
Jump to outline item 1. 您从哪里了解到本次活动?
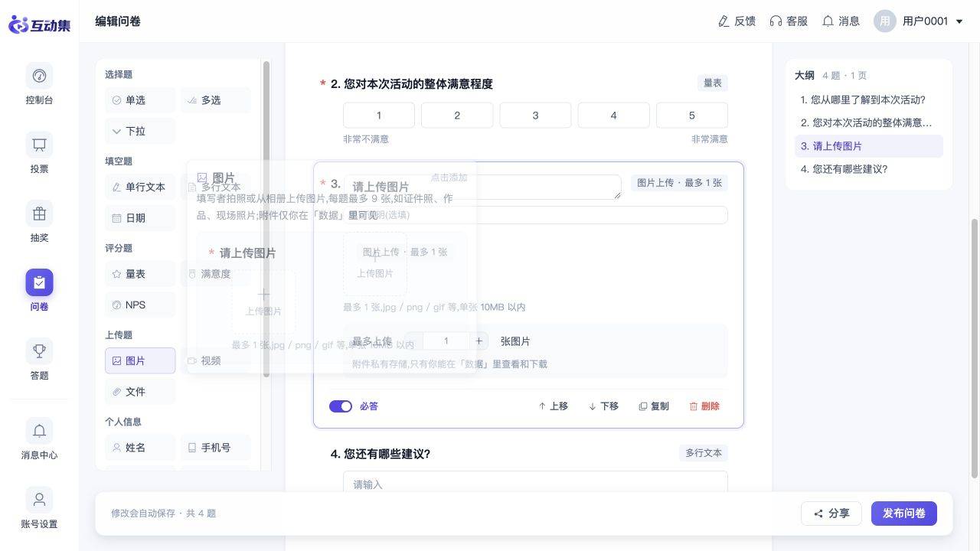pos(869,99)
